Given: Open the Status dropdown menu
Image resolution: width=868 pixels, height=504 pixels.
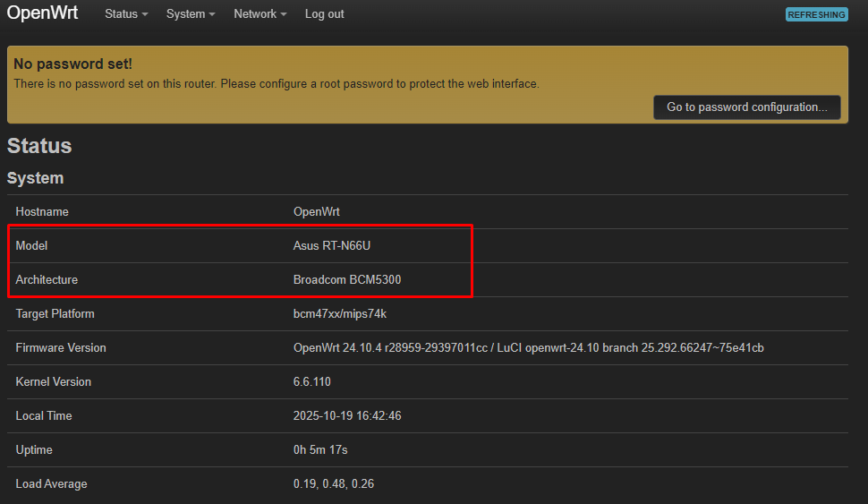Looking at the screenshot, I should (126, 14).
